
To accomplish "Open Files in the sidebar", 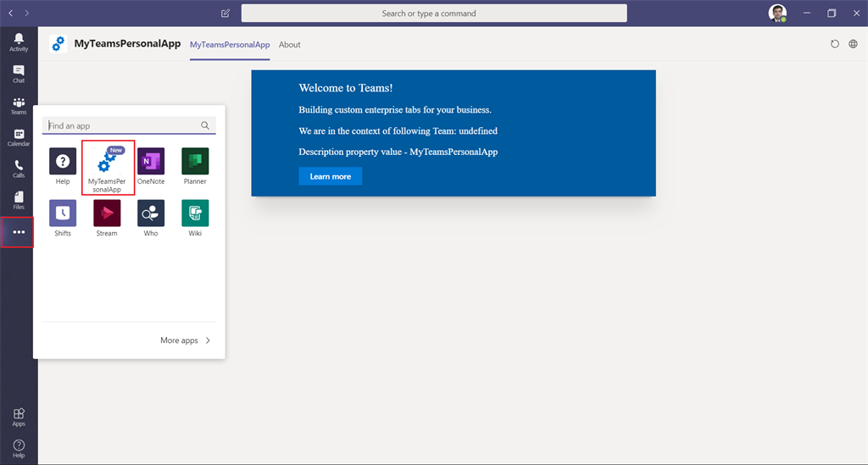I will tap(19, 200).
